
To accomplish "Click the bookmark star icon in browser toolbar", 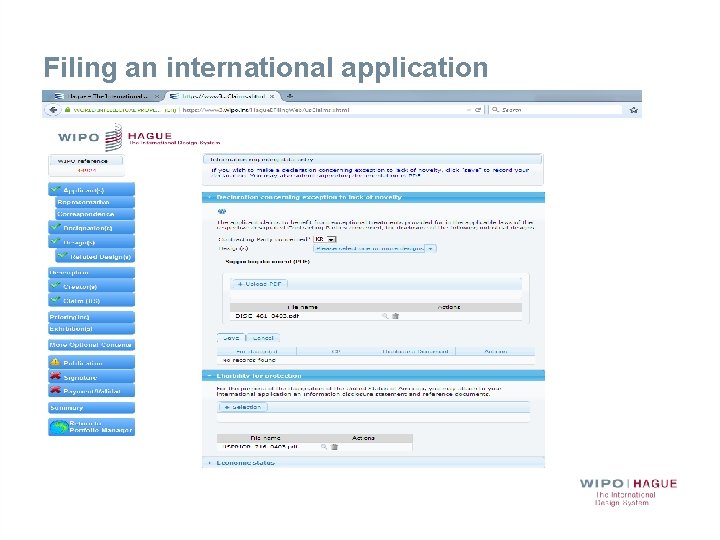I will pos(634,110).
